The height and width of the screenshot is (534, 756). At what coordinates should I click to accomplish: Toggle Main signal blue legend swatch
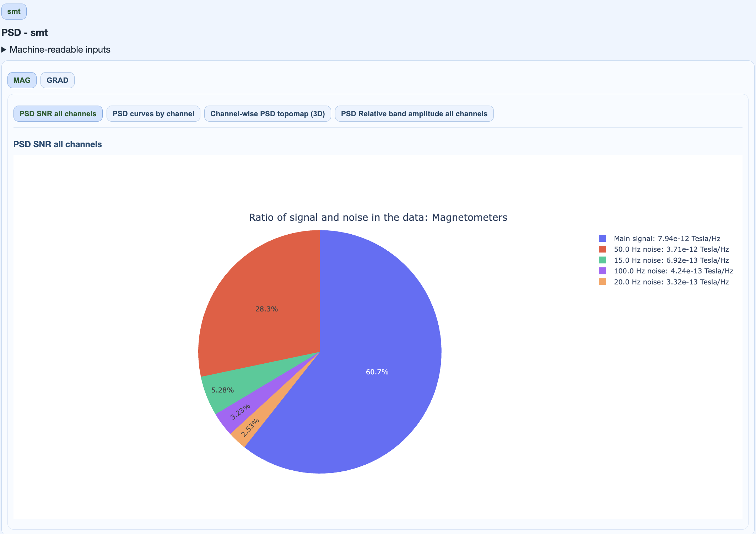click(x=603, y=239)
